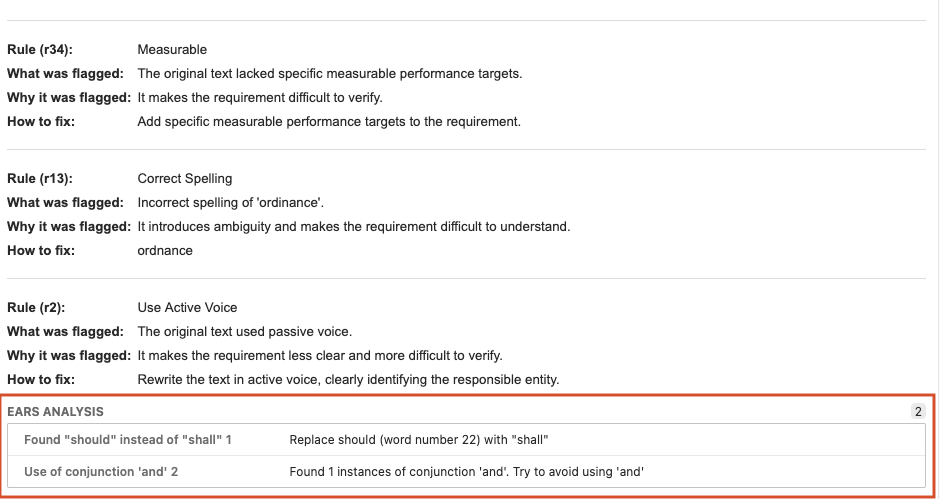Select the "Use of conjunction 'and'" row

coord(466,471)
